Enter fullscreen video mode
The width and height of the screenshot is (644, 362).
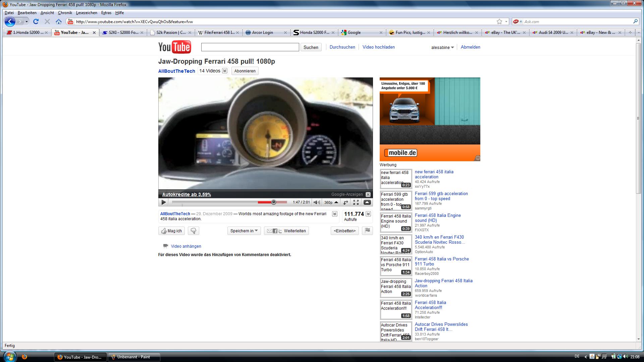point(356,202)
